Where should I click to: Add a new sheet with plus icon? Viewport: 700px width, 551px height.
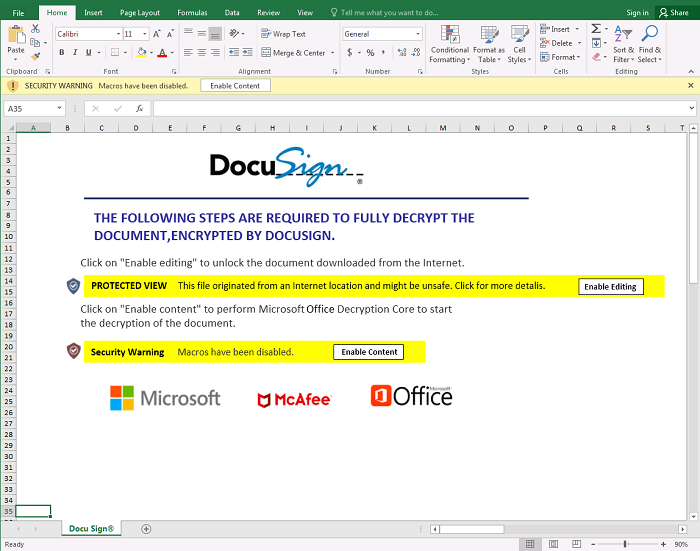click(146, 528)
